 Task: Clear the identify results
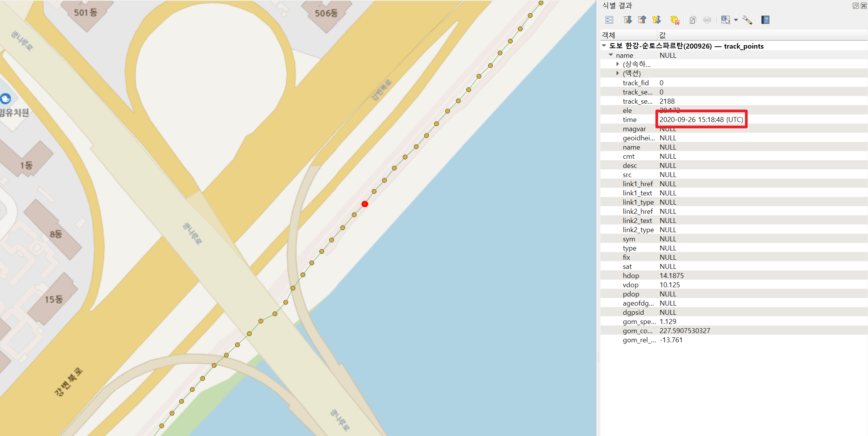(675, 20)
